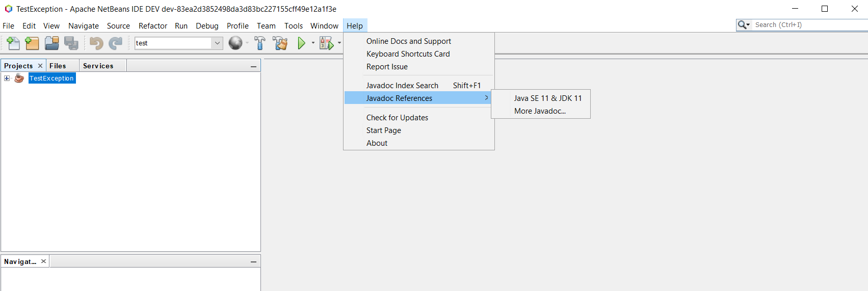The image size is (868, 291).
Task: Open the Profile menu
Action: click(238, 25)
